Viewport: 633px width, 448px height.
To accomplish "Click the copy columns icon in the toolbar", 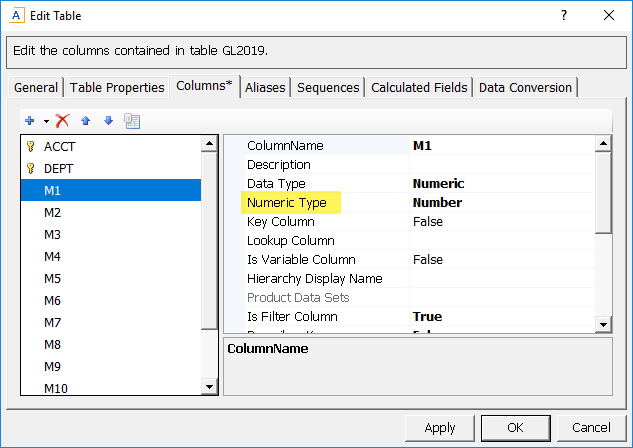I will [x=131, y=121].
